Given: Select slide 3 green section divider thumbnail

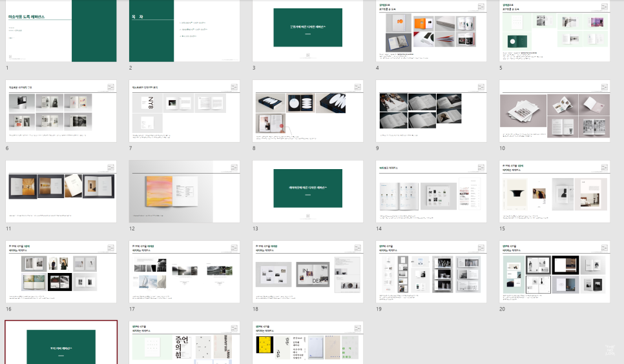Looking at the screenshot, I should [x=307, y=30].
